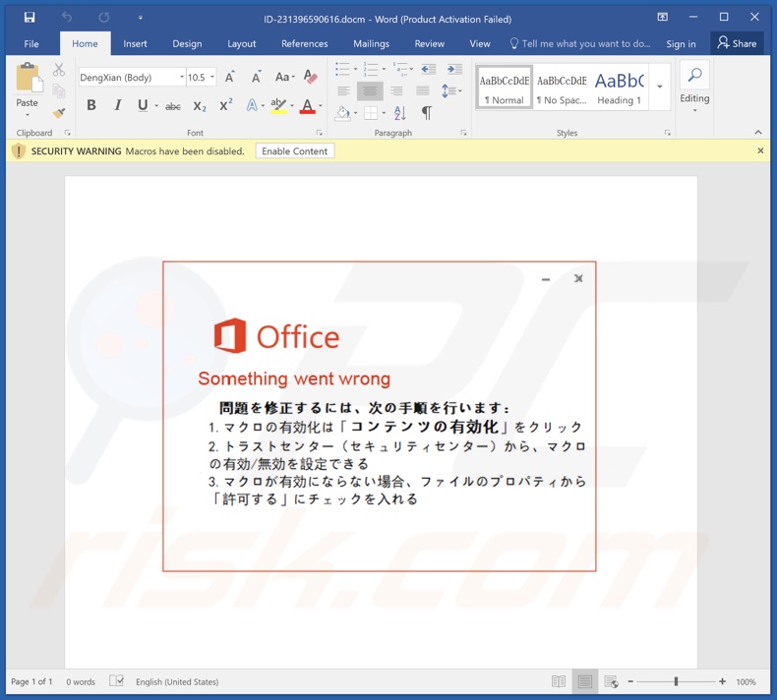The width and height of the screenshot is (777, 700).
Task: Decrease font size with Shrink Font
Action: [256, 77]
